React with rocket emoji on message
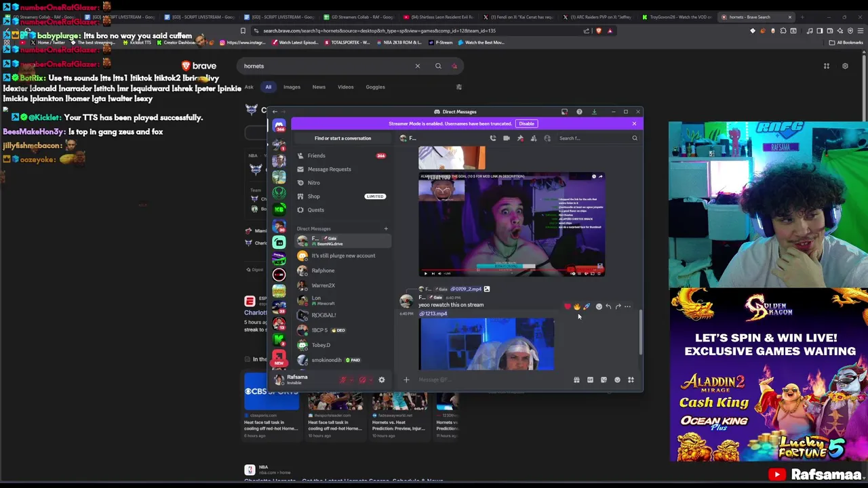The height and width of the screenshot is (488, 868). pyautogui.click(x=587, y=306)
